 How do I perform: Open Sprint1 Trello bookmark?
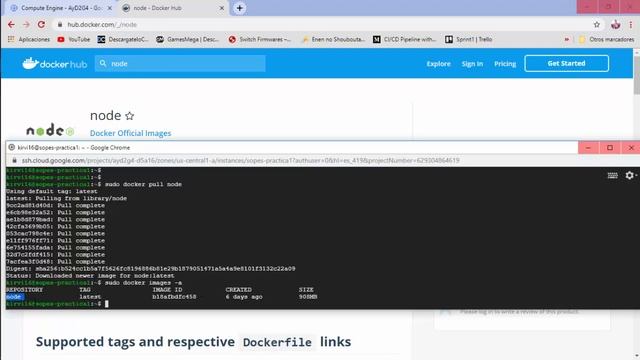469,39
